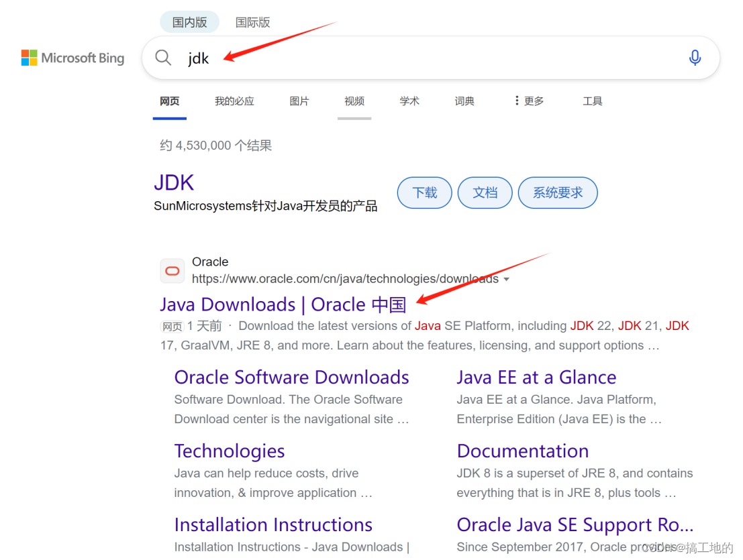Image resolution: width=743 pixels, height=560 pixels.
Task: Start voice search with microphone icon
Action: click(695, 58)
